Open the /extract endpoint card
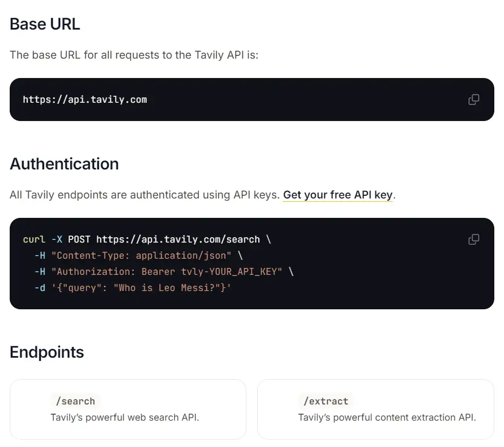The width and height of the screenshot is (504, 447). 375,409
